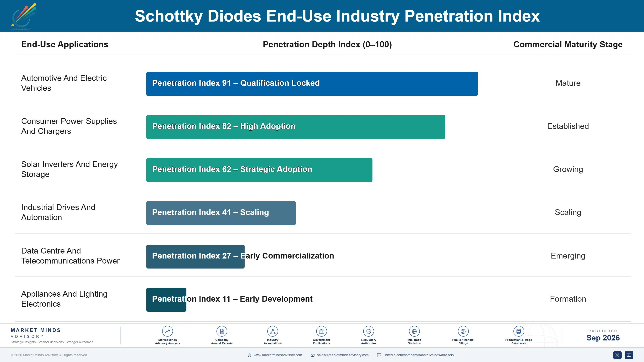Viewport: 644px width, 362px height.
Task: Click 'Penetration Depth Index (0–100)' column header
Action: click(x=327, y=44)
